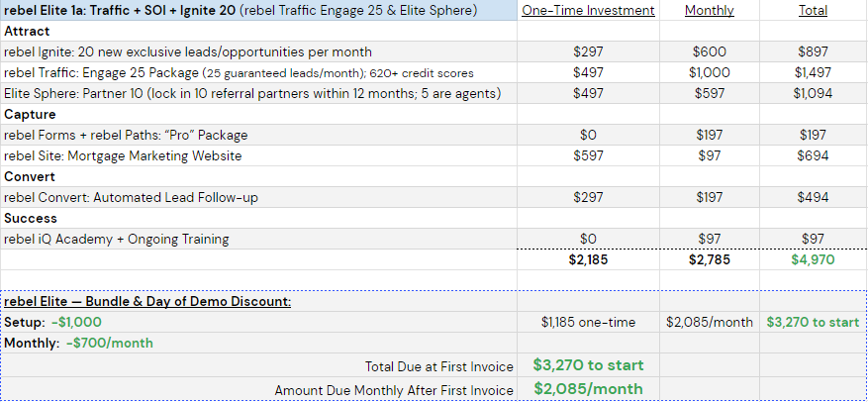Image resolution: width=868 pixels, height=402 pixels.
Task: Select the $2,085/month amount due monthly value
Action: click(x=588, y=389)
